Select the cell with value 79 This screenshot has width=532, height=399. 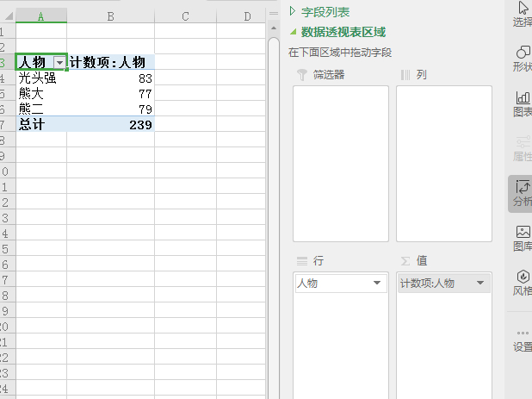click(110, 109)
